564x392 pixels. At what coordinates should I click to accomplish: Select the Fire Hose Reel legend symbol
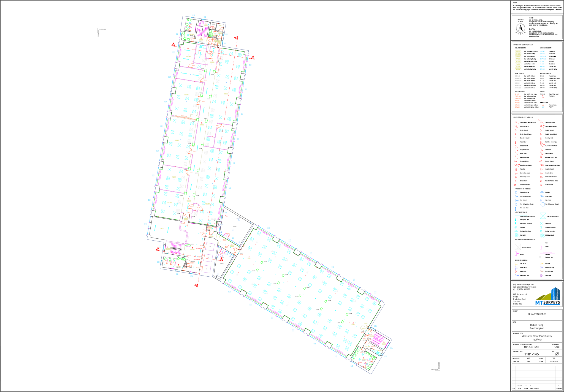click(516, 209)
